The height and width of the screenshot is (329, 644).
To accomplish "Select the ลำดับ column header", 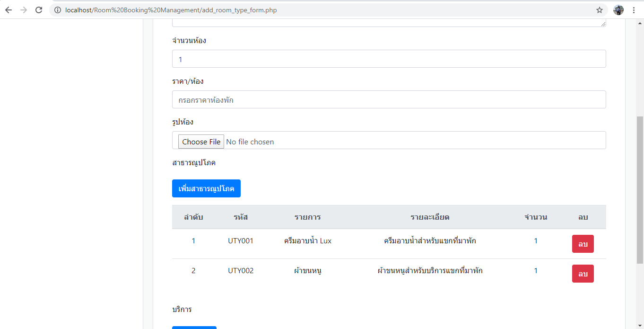I will [x=193, y=217].
